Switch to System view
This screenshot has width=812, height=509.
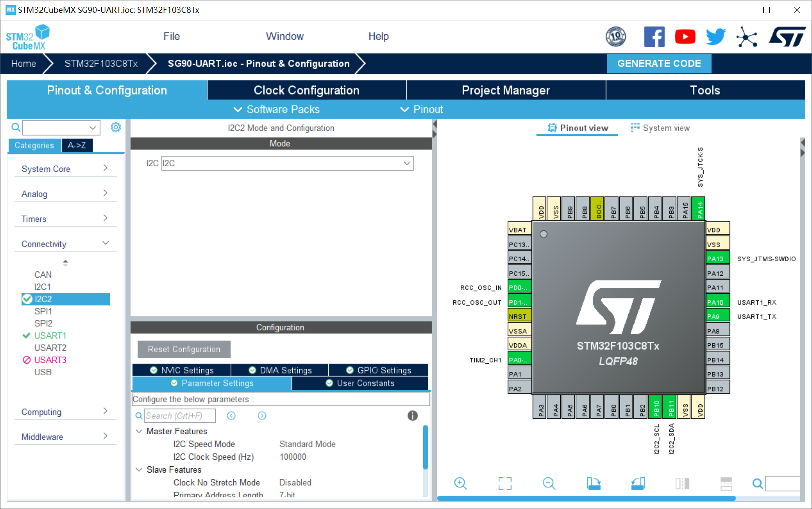[660, 128]
